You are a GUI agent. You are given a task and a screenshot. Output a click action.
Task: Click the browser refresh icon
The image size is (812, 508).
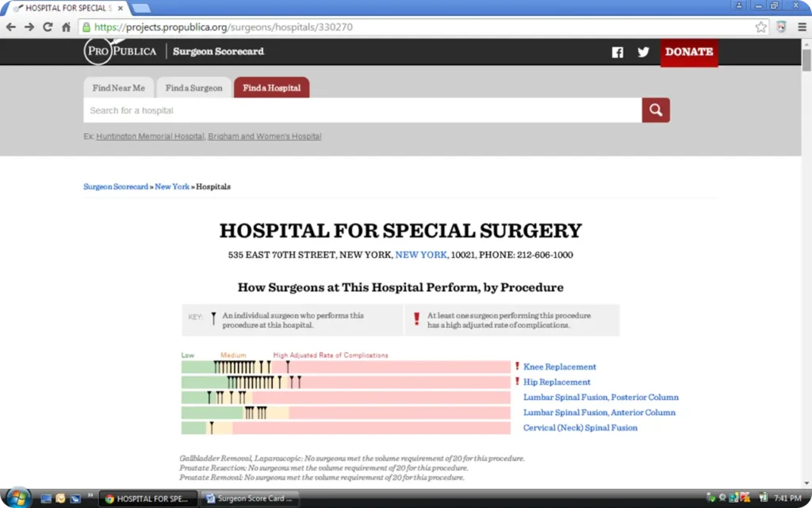coord(48,26)
